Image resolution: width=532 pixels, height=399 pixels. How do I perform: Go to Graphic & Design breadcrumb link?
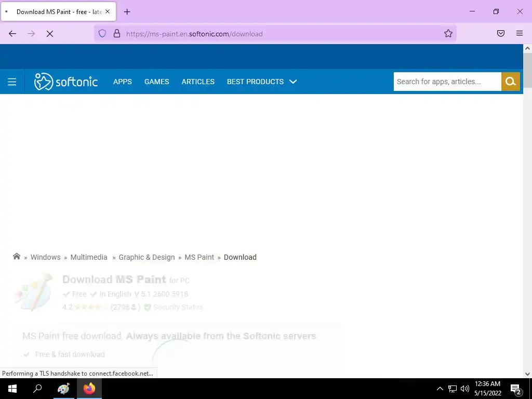tap(147, 258)
